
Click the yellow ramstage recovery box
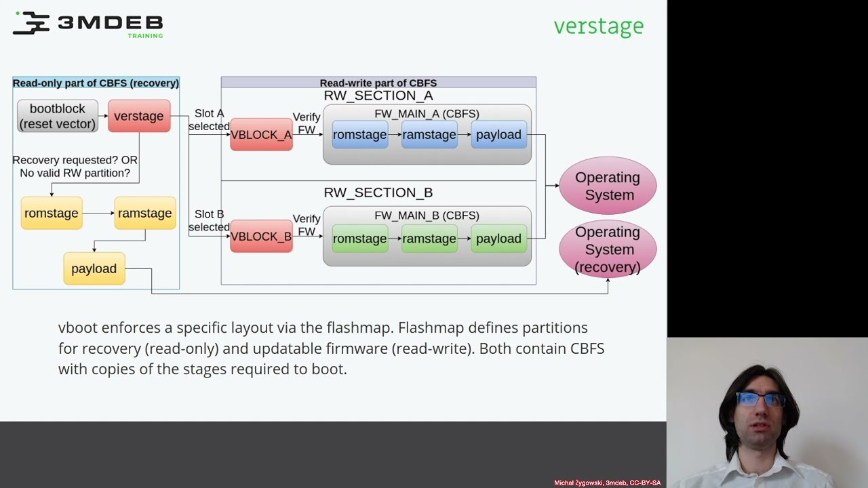[145, 213]
